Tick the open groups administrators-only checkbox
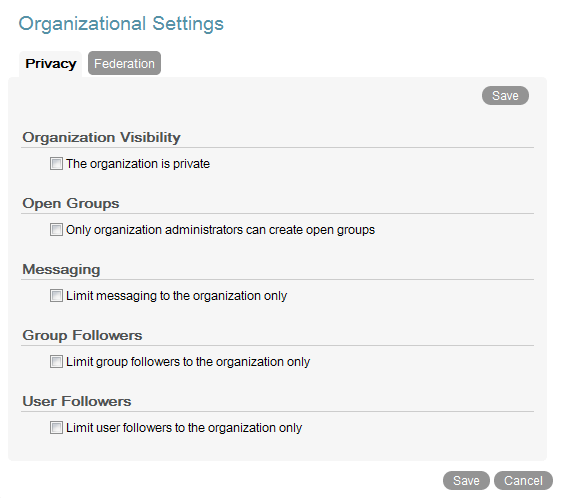561x498 pixels. 56,229
